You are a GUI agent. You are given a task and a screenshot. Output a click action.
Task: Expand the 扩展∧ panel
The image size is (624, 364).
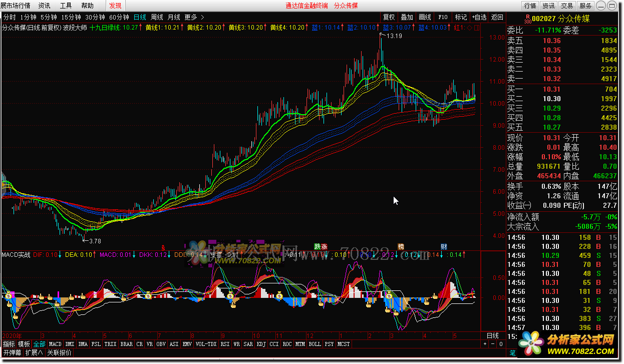click(x=34, y=352)
